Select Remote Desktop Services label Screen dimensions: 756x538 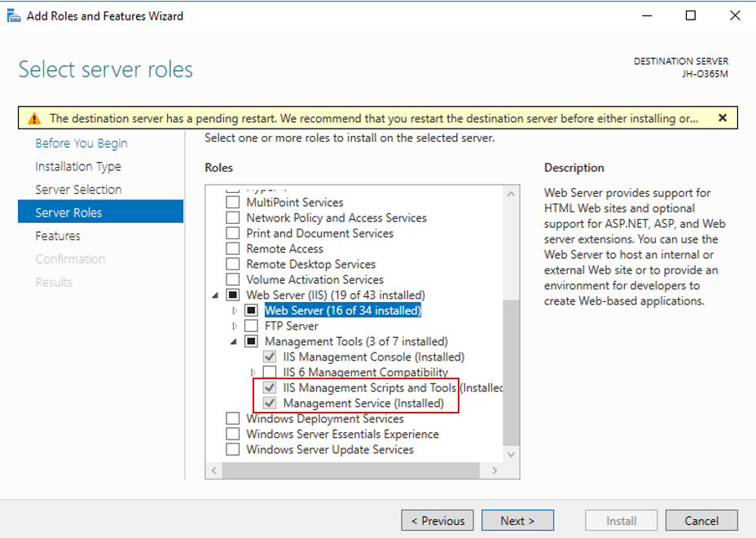point(310,264)
